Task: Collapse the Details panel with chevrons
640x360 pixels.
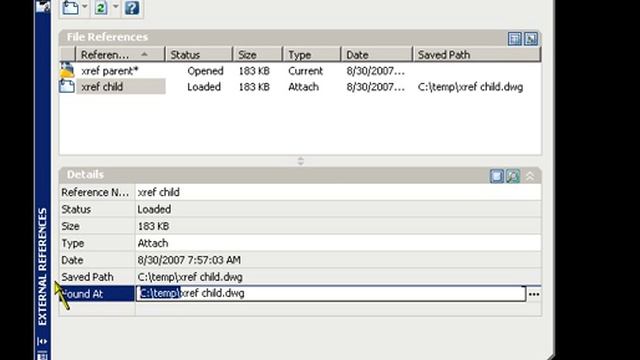Action: point(530,176)
